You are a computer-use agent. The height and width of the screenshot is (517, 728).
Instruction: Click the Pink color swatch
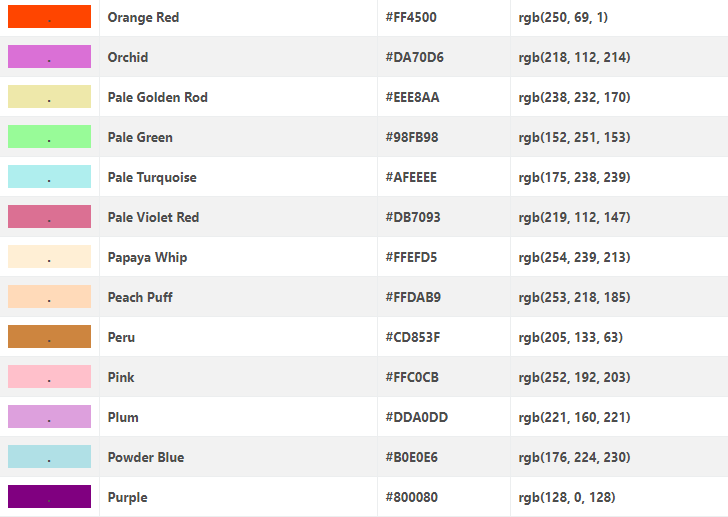[49, 377]
